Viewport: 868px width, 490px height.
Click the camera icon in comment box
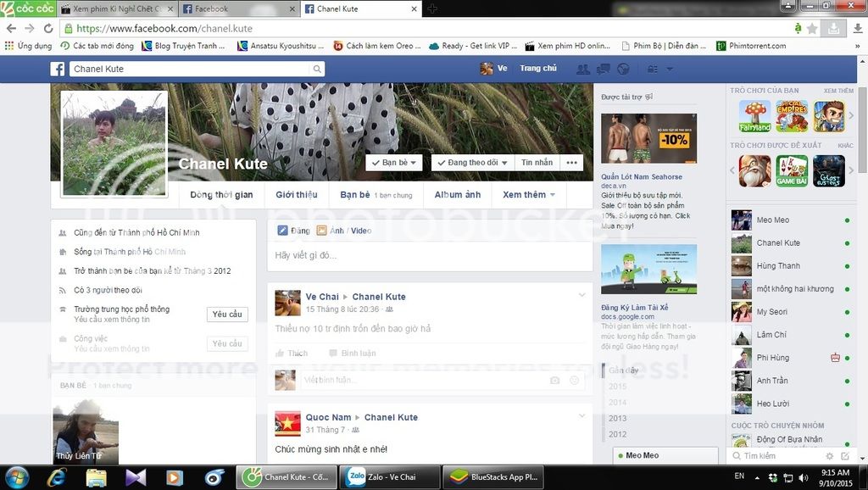(x=554, y=381)
